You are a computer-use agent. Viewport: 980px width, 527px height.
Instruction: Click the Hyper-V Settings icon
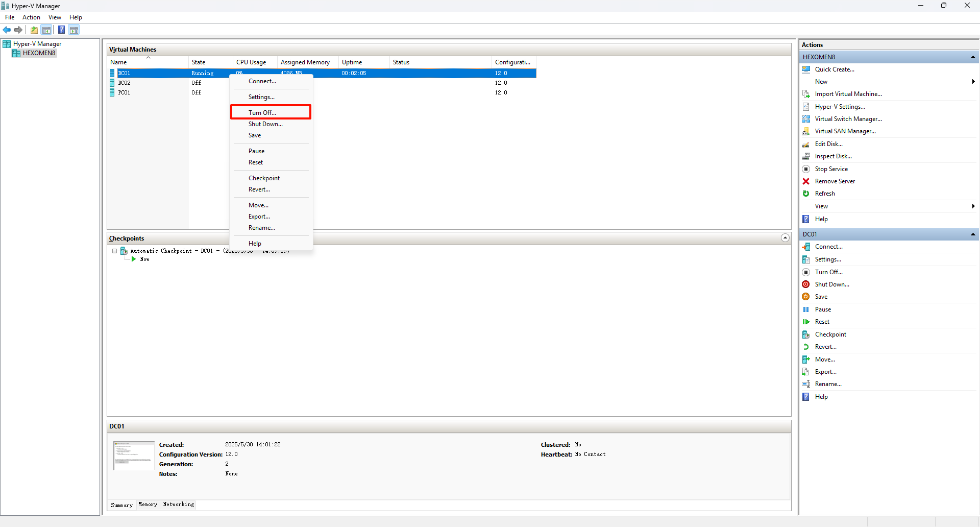[806, 107]
